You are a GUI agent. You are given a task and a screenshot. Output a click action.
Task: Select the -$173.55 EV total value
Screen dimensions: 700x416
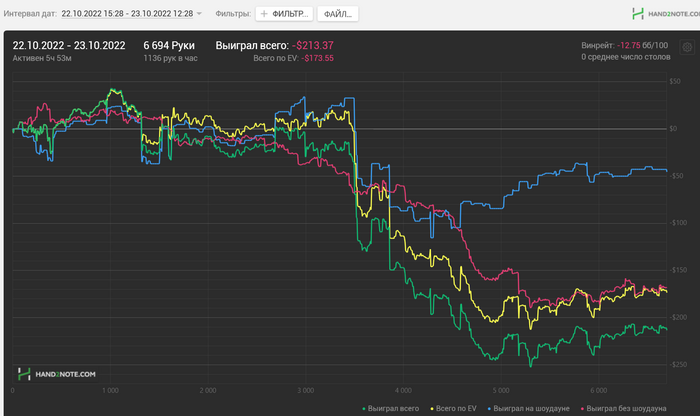(x=317, y=58)
